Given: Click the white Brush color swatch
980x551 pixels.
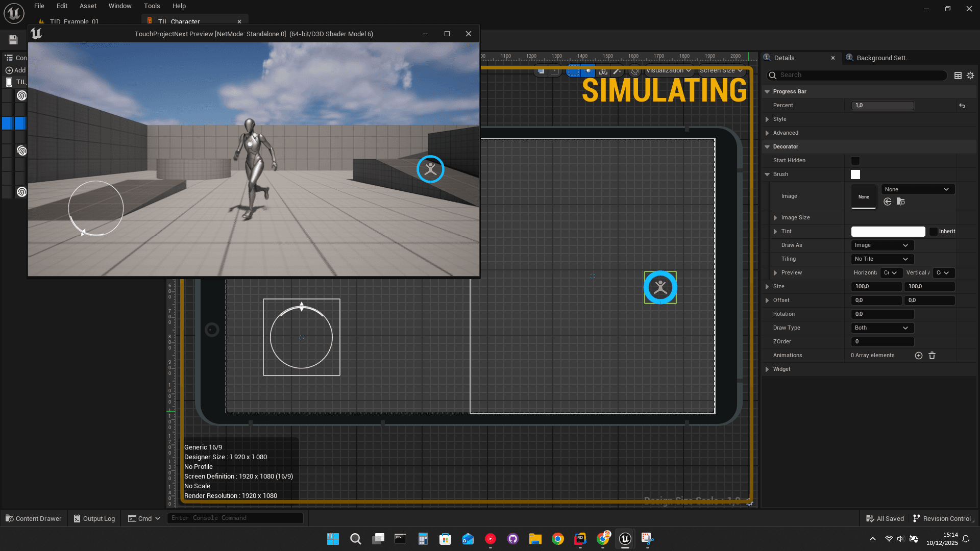Looking at the screenshot, I should pyautogui.click(x=855, y=174).
